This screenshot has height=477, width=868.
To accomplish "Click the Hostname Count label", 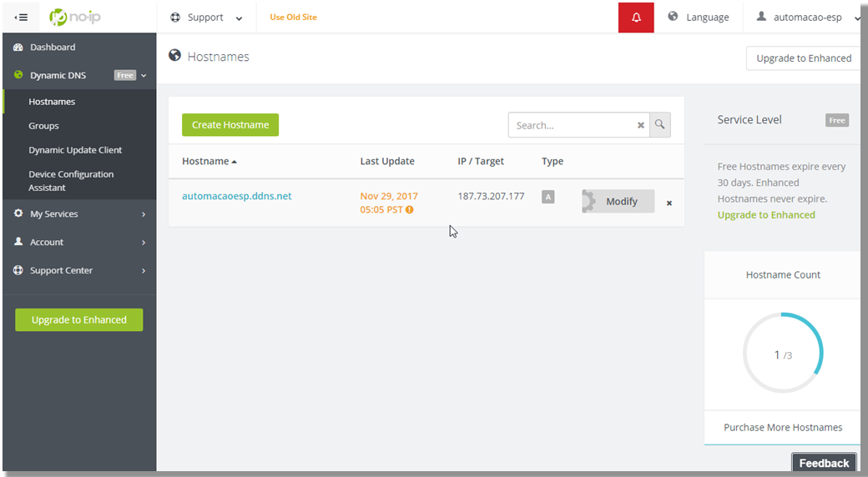I will pos(783,274).
